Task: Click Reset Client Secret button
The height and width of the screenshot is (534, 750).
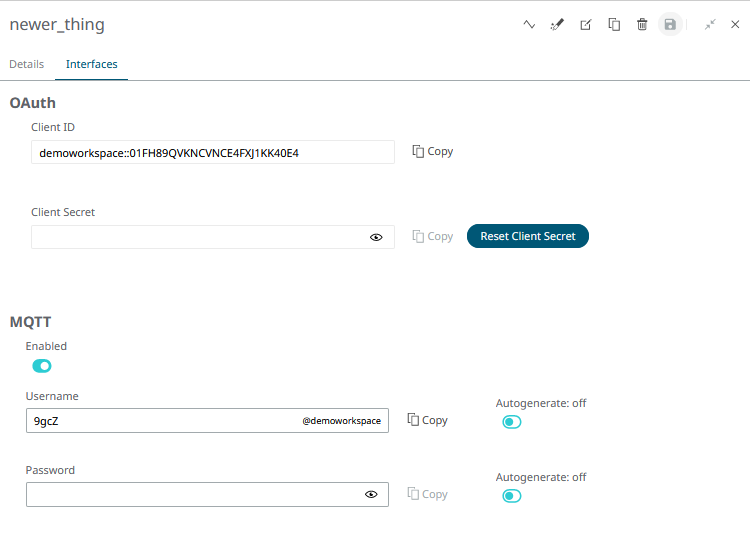Action: point(528,236)
